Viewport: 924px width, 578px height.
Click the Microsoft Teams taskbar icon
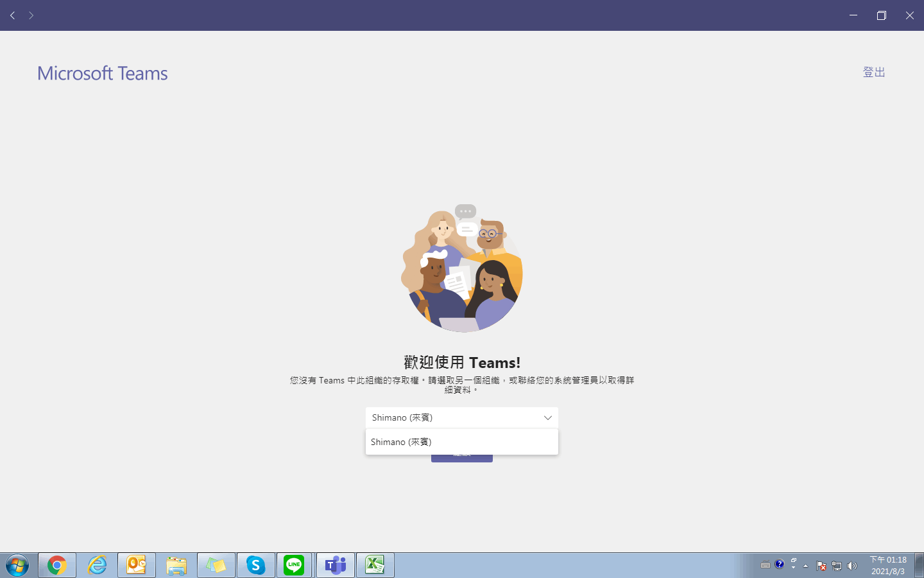[x=336, y=565]
